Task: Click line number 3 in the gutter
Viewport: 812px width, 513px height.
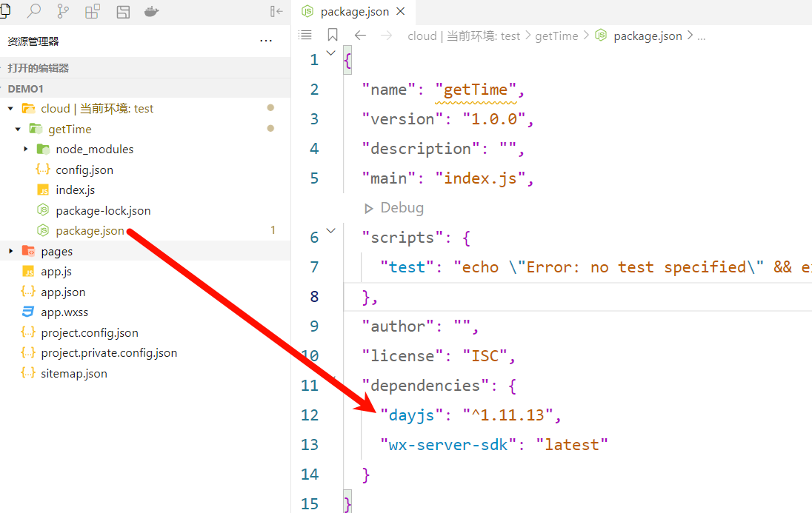Action: (314, 119)
